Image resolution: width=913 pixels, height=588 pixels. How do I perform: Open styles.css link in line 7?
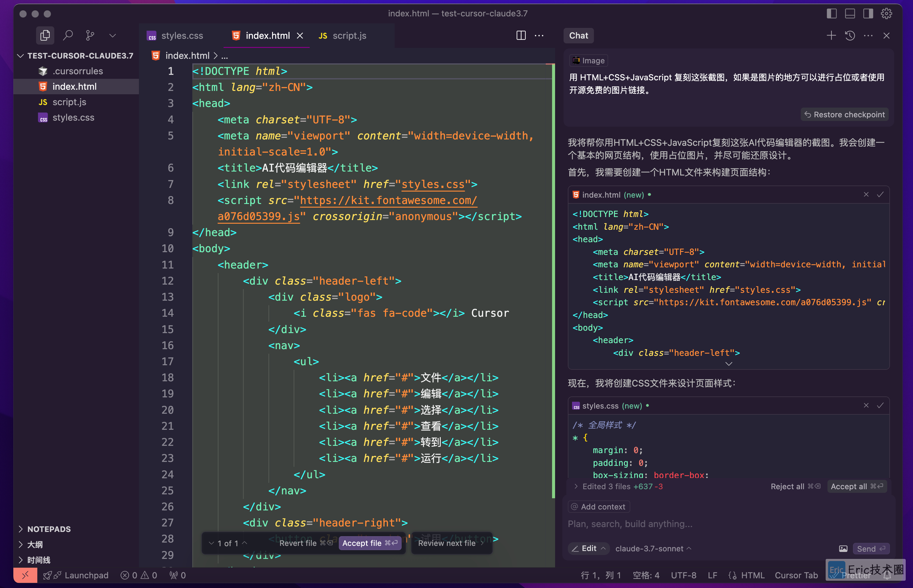(433, 184)
